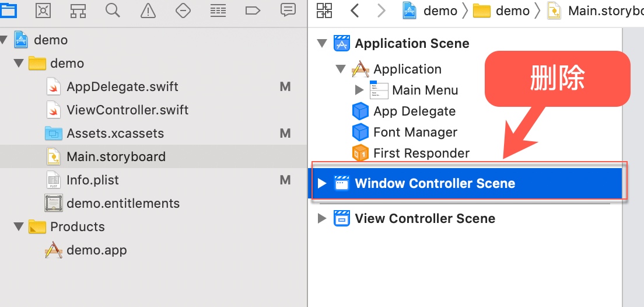Open the related items grid menu
The image size is (644, 307).
[324, 11]
